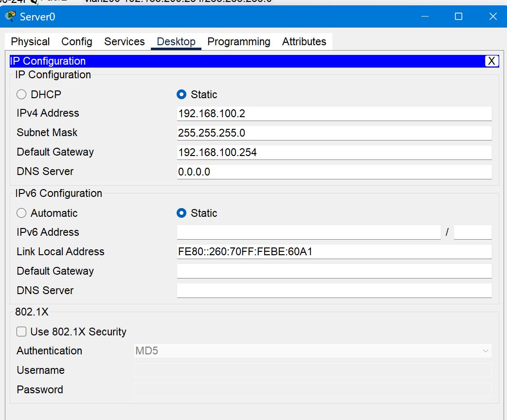Click the Packet Tracer icon in the title bar

tap(9, 16)
